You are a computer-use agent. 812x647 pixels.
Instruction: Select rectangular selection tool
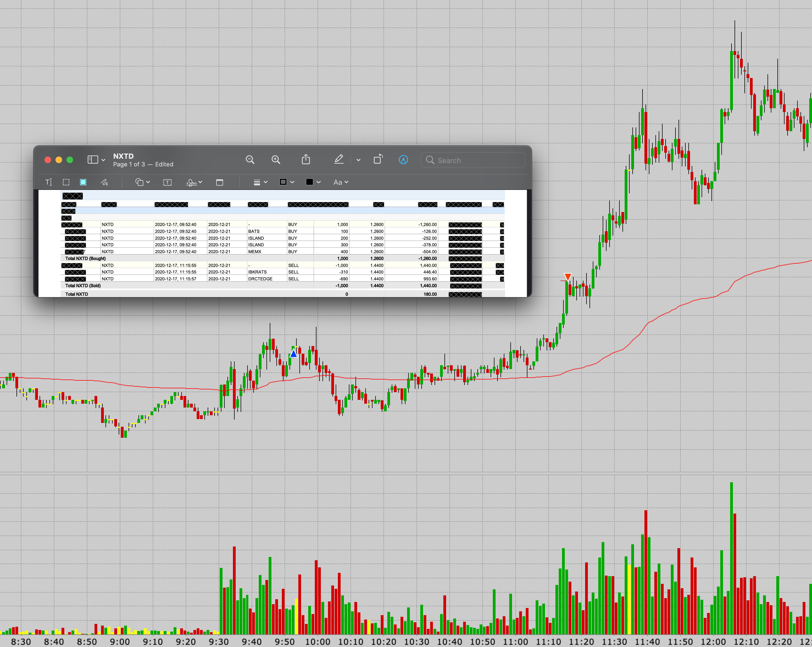(x=66, y=182)
